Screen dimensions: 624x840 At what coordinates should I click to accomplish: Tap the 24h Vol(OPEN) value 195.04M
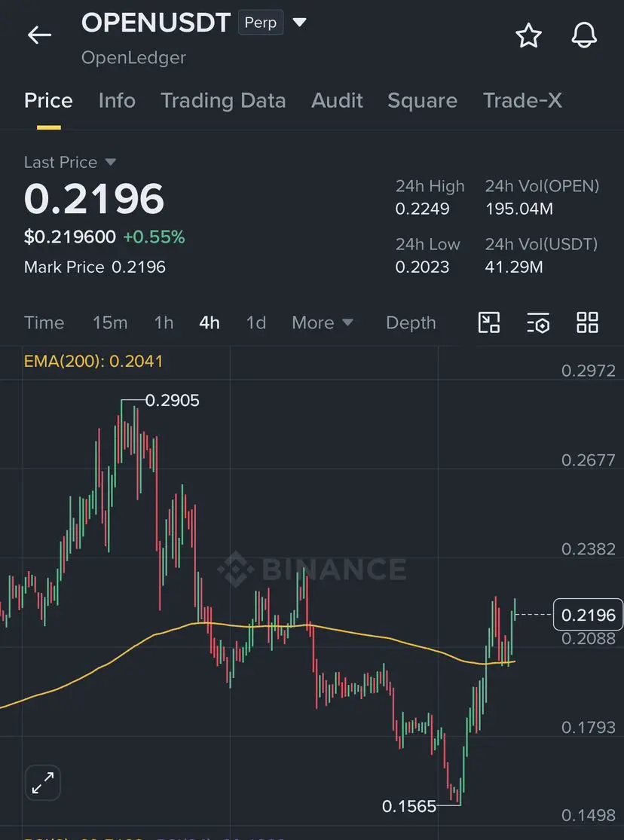click(519, 209)
